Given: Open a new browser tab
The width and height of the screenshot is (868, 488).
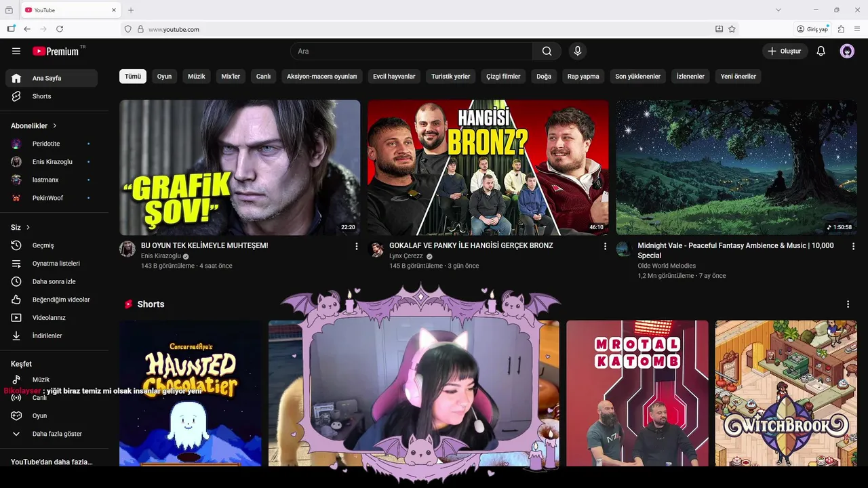Looking at the screenshot, I should [x=131, y=10].
